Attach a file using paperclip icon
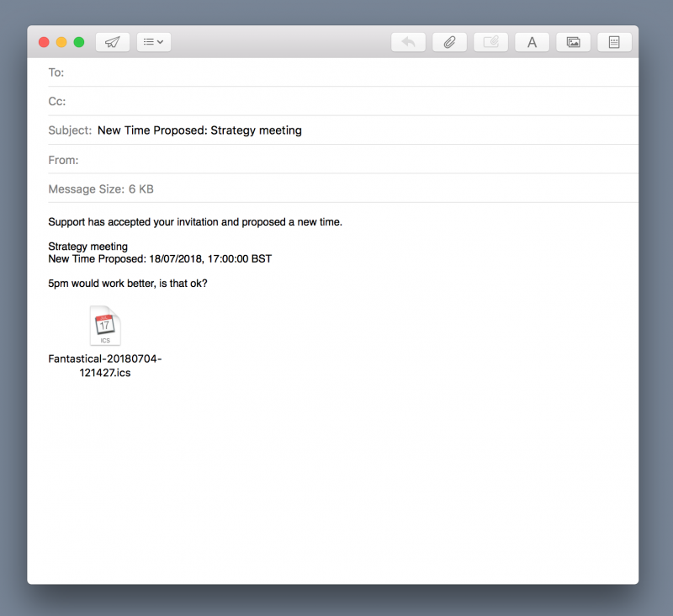Screen dimensions: 673x616 point(449,42)
